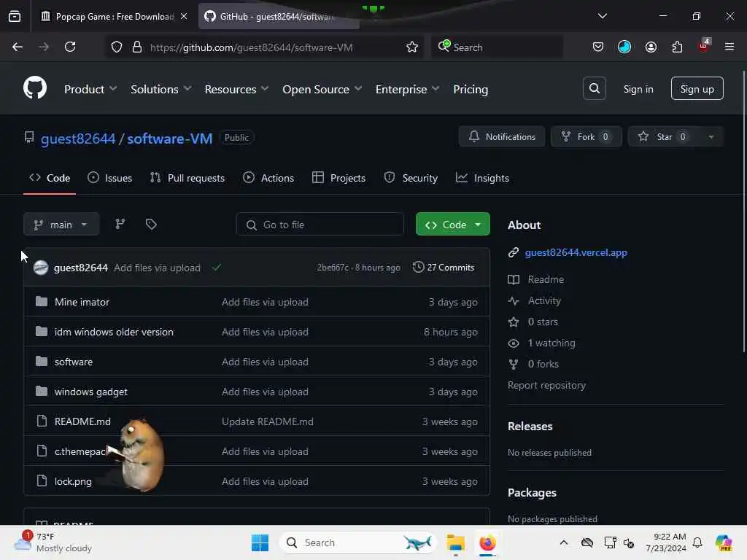Open Windows notifications bell
Screen dimensions: 747x560
point(697,542)
